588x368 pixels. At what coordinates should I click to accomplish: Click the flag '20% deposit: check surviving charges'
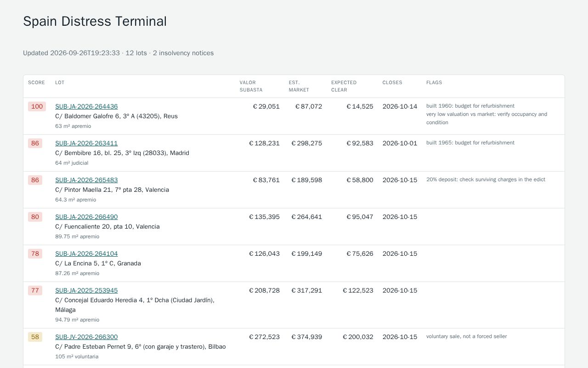pyautogui.click(x=486, y=179)
